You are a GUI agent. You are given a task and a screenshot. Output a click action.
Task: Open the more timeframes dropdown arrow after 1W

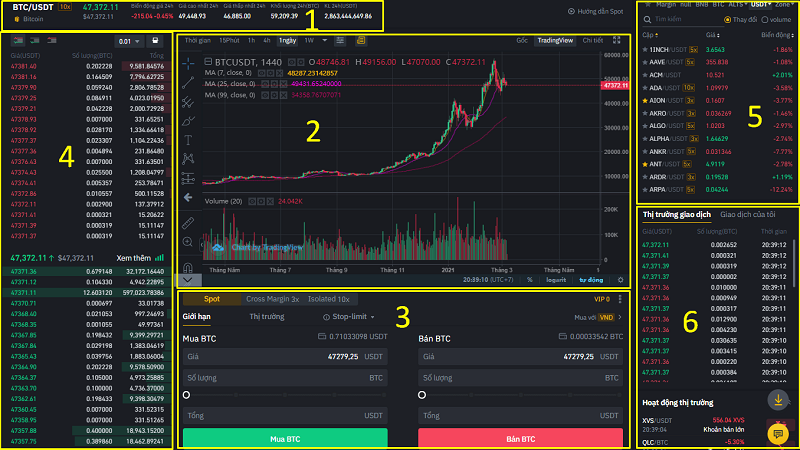point(324,40)
